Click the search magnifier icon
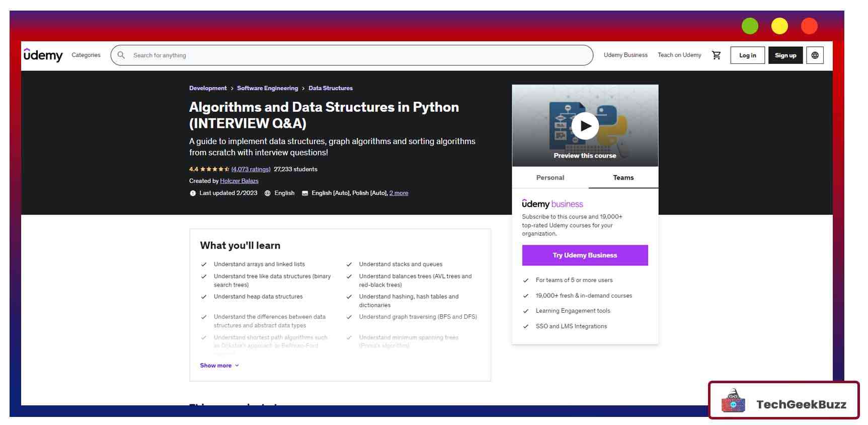This screenshot has width=868, height=425. pyautogui.click(x=121, y=55)
